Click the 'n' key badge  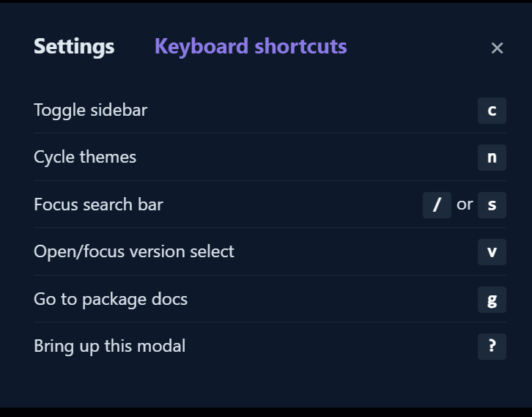tap(492, 158)
